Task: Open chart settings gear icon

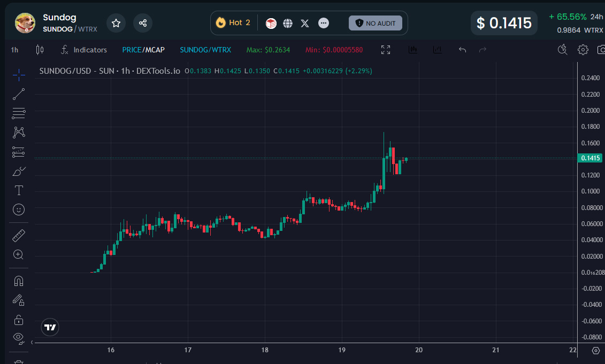Action: click(583, 50)
